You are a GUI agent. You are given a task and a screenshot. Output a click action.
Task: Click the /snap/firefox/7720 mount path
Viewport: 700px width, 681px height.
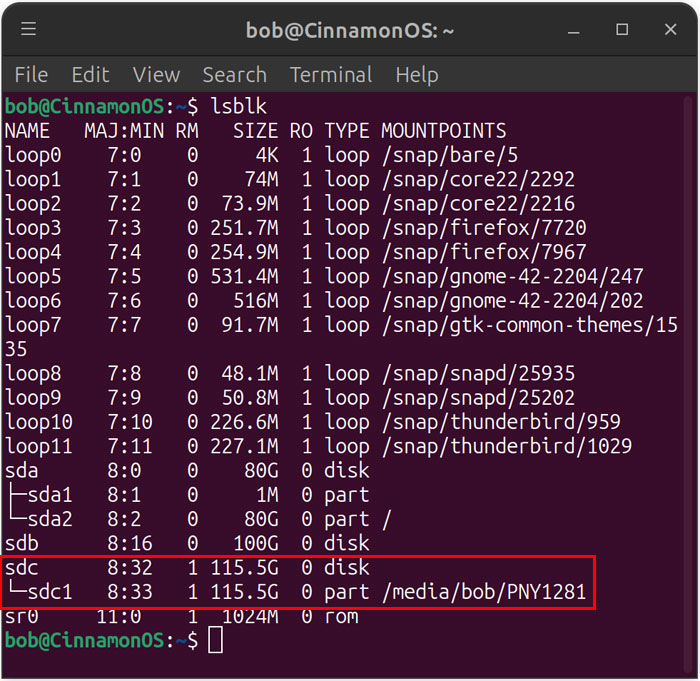click(484, 228)
